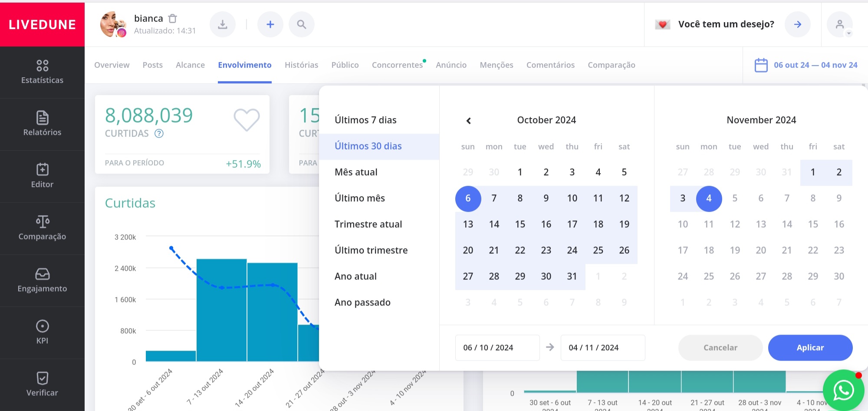This screenshot has height=411, width=868.
Task: Switch to the Concorrentes tab
Action: (x=397, y=65)
